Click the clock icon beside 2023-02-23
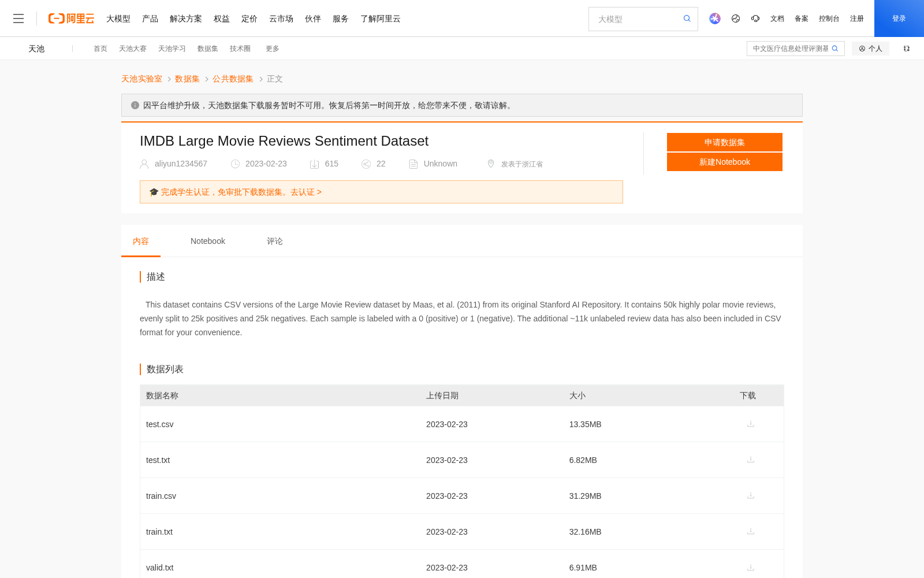Image resolution: width=924 pixels, height=578 pixels. coord(235,164)
